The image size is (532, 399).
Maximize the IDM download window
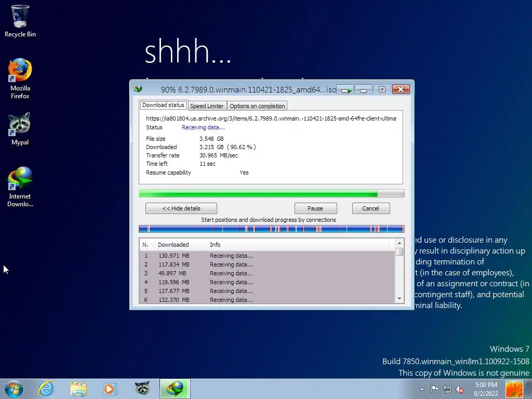point(382,89)
